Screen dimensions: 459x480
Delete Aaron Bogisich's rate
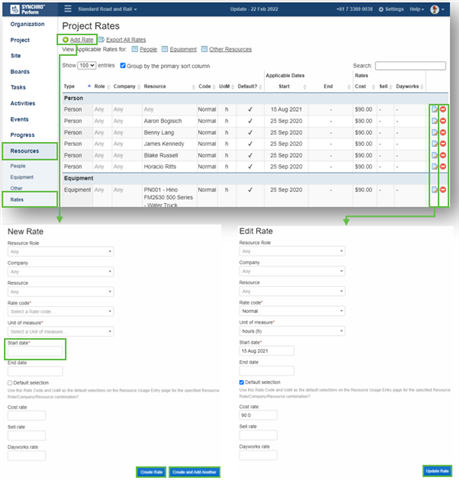(443, 121)
